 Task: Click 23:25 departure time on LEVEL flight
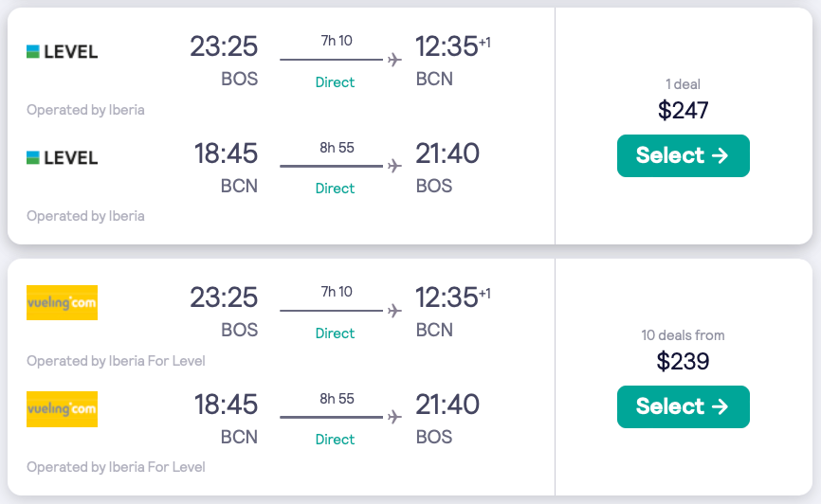point(224,46)
